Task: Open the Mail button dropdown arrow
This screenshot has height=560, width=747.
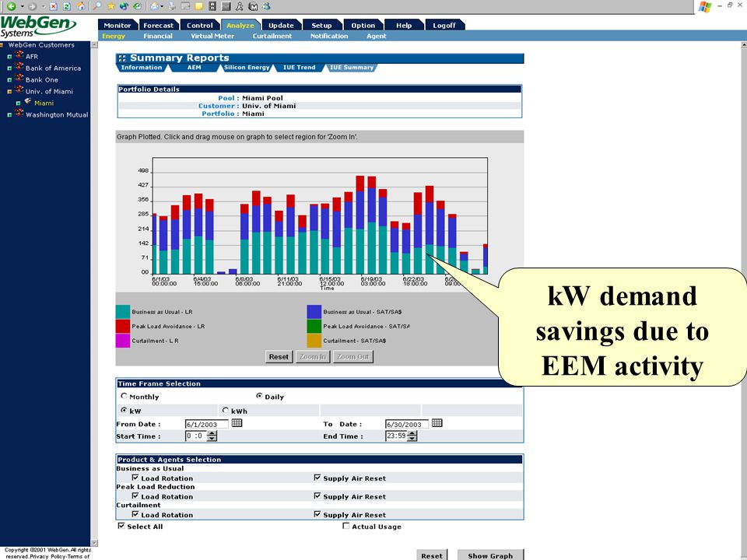Action: 163,7
